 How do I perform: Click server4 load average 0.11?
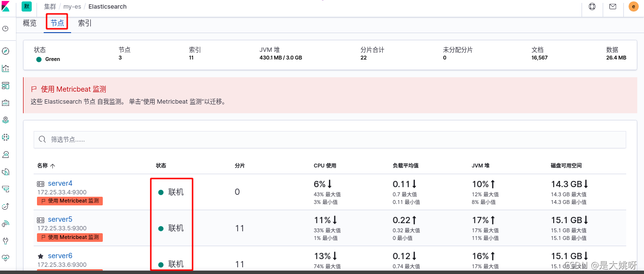tap(405, 184)
